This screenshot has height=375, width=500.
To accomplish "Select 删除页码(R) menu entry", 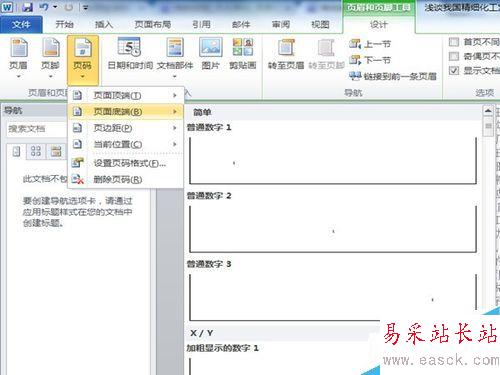I will point(125,179).
